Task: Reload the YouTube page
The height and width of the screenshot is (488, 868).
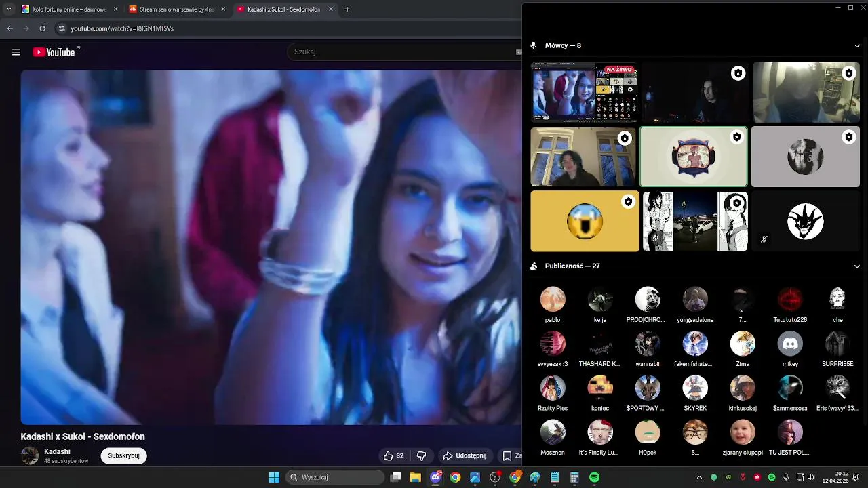Action: pos(42,28)
